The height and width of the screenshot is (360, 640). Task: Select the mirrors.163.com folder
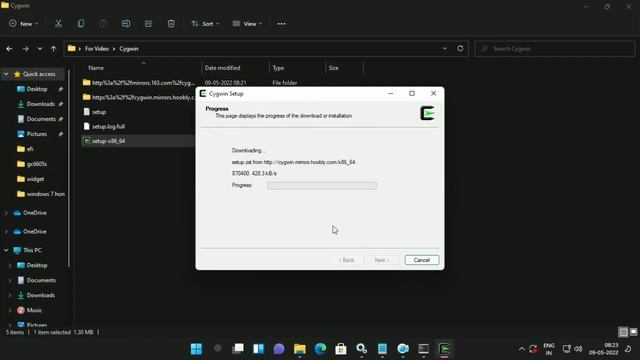139,82
